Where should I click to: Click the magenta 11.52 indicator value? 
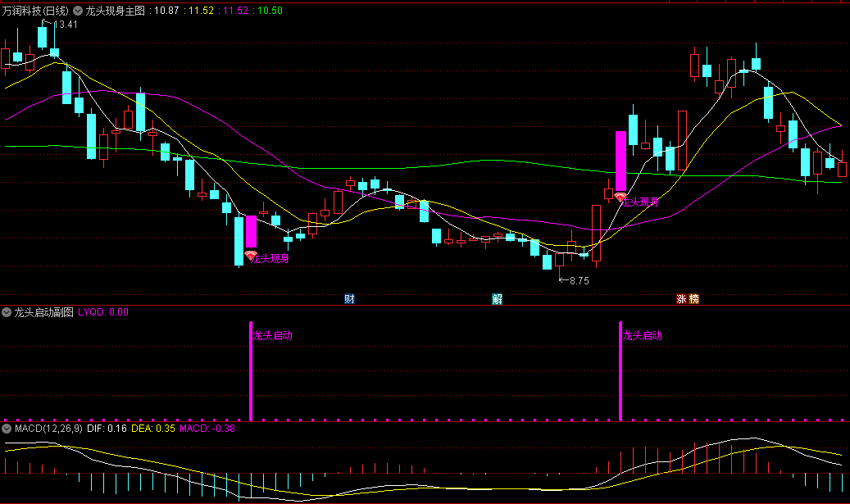pos(235,11)
